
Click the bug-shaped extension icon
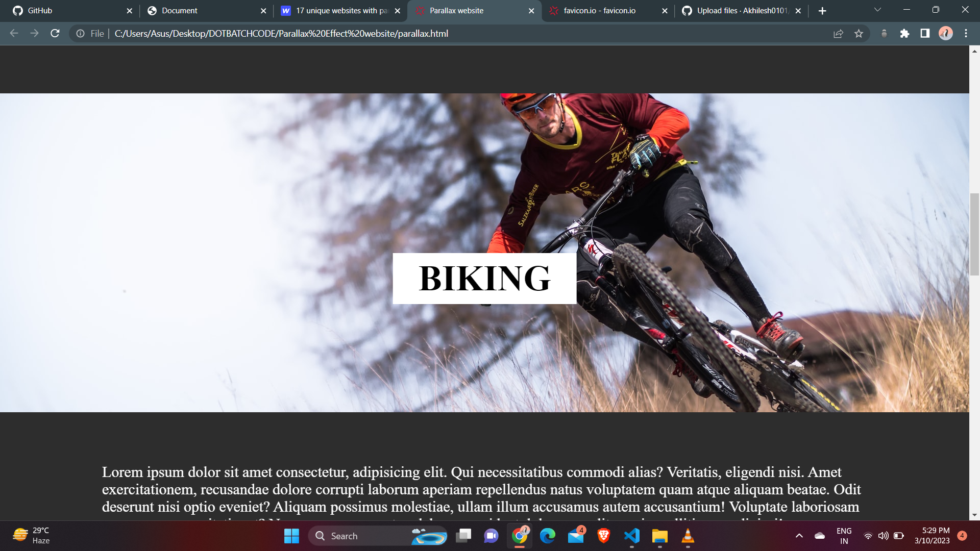click(884, 34)
